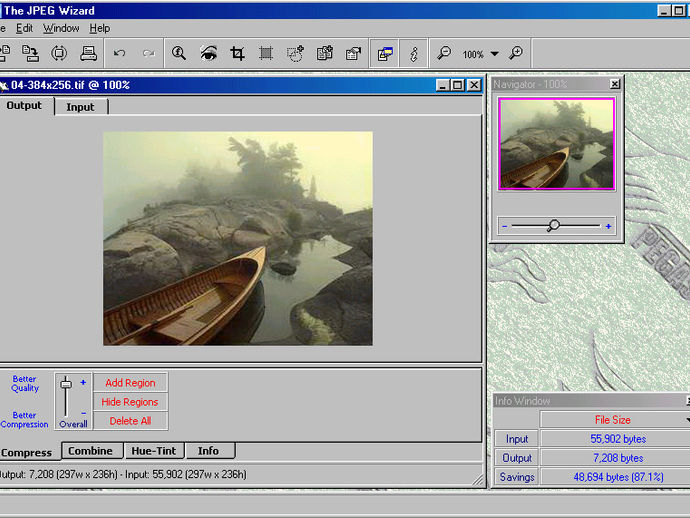Click the Input 55,902 bytes value
This screenshot has width=690, height=518.
(x=618, y=439)
